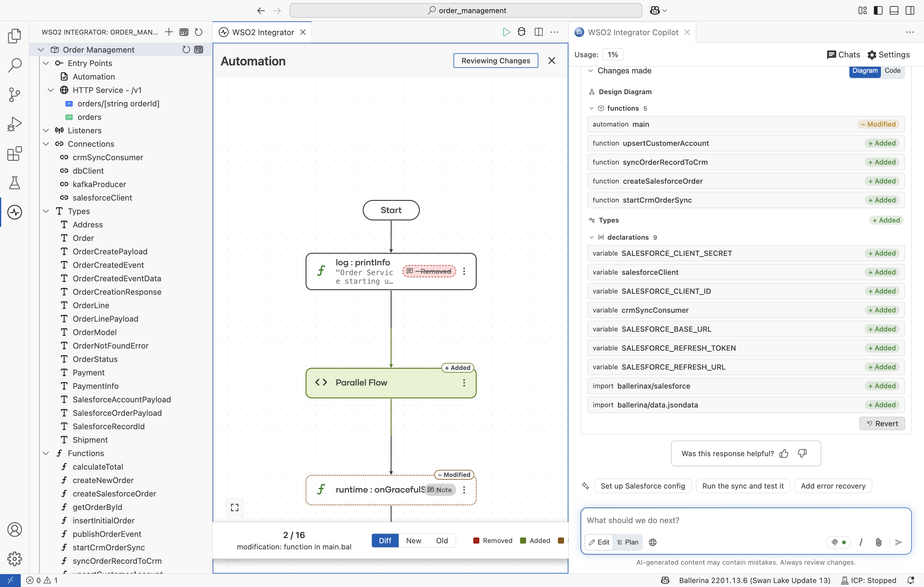Open the WSO2 Integrator activity icon
This screenshot has height=587, width=924.
15,212
